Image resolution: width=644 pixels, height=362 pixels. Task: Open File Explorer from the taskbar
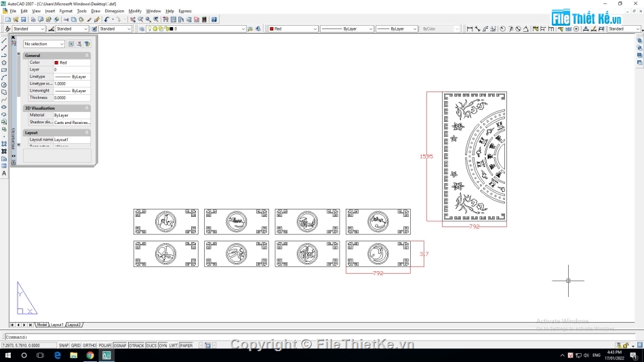pos(73,355)
